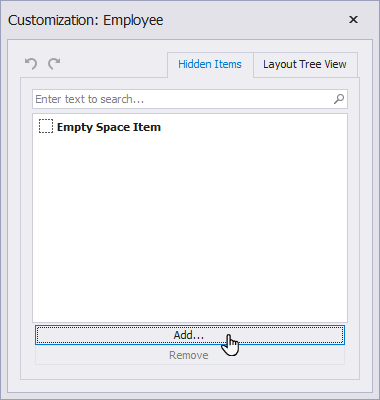The image size is (380, 400).
Task: Open the Layout Tree View tab
Action: 305,64
